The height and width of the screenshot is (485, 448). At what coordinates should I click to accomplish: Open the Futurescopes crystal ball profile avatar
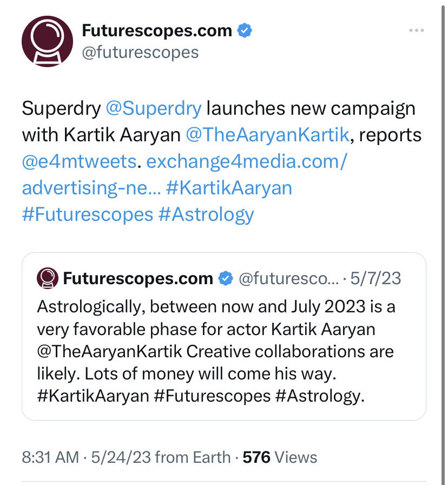(x=47, y=42)
